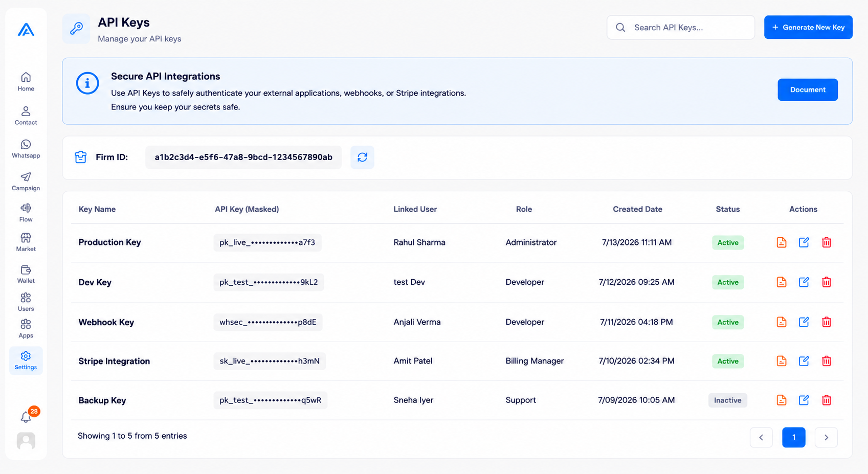This screenshot has height=474, width=868.
Task: Select page 1 in pagination
Action: (x=794, y=437)
